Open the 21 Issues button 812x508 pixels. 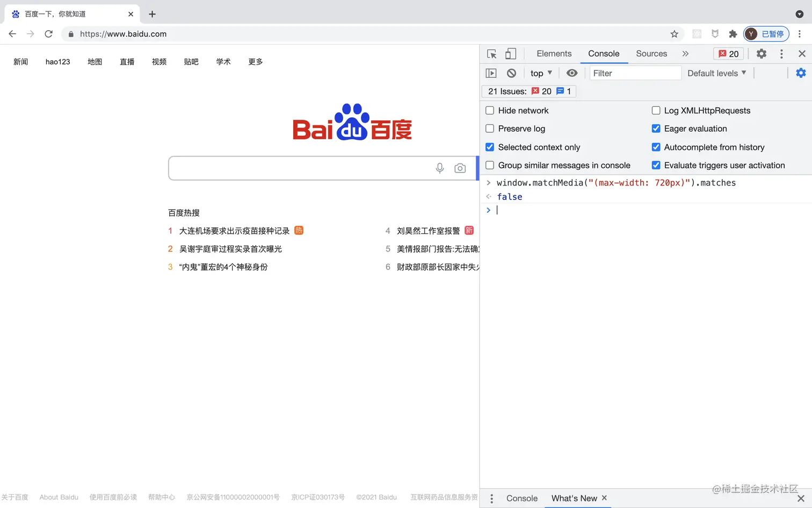pyautogui.click(x=530, y=91)
